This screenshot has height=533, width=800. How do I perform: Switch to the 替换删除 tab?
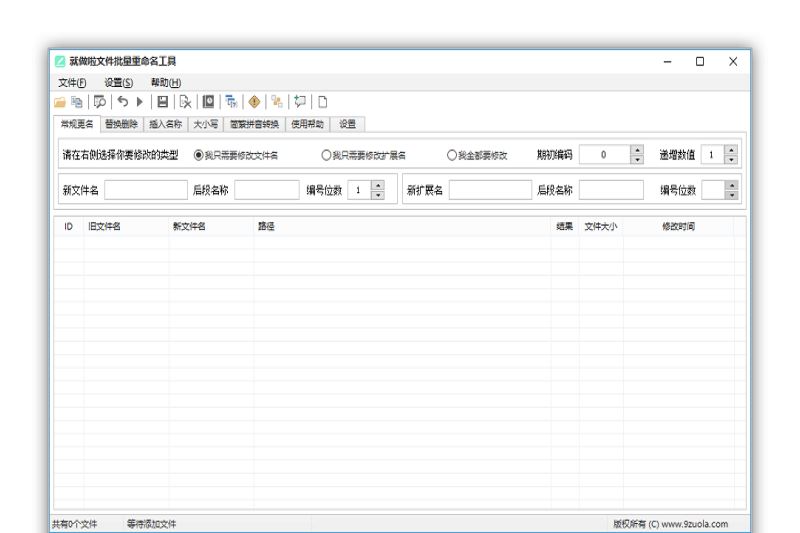click(121, 124)
